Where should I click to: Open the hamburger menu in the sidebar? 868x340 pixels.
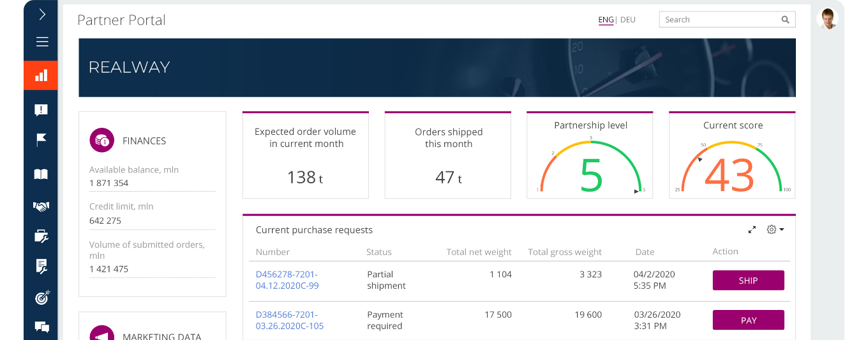point(42,42)
